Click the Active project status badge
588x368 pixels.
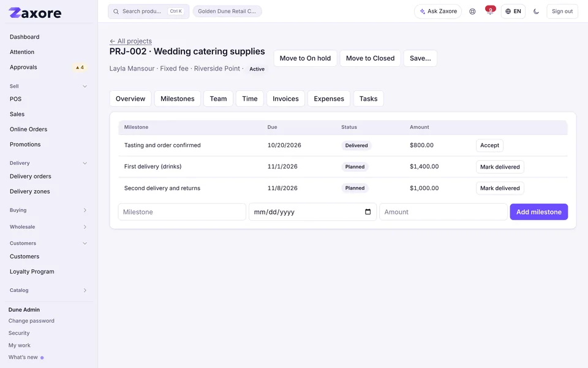click(x=257, y=69)
